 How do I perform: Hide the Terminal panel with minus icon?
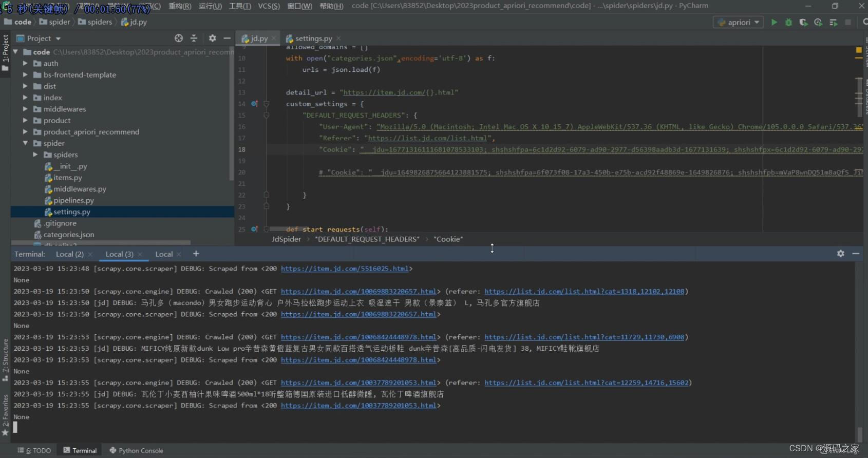pyautogui.click(x=856, y=254)
